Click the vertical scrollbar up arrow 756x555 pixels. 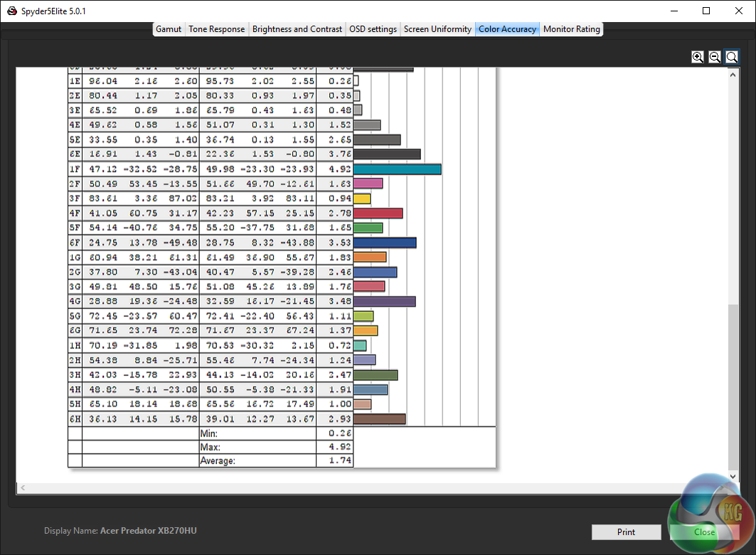733,75
